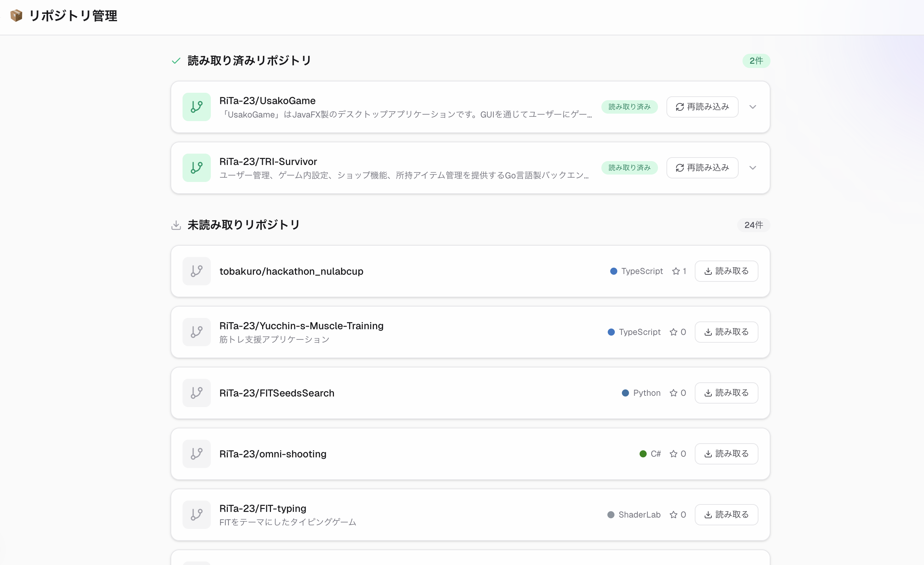
Task: Expand the TRI-Survivor repository chevron
Action: (753, 168)
